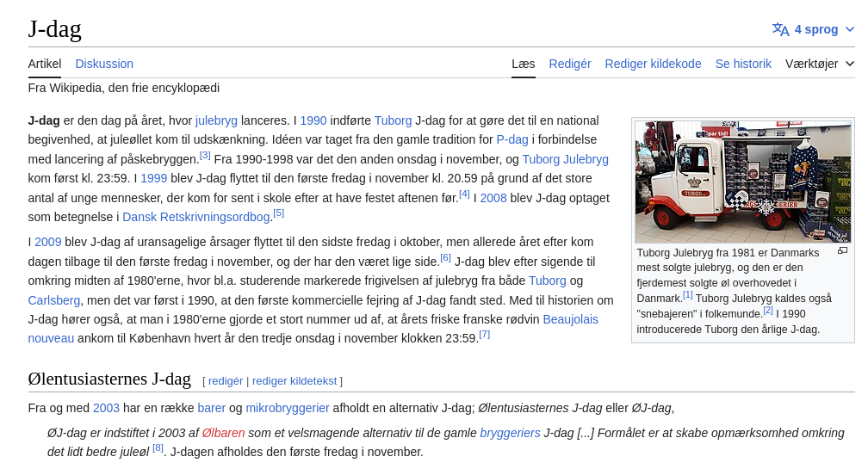Open the 2003 year link
Image resolution: width=868 pixels, height=475 pixels.
coord(106,408)
